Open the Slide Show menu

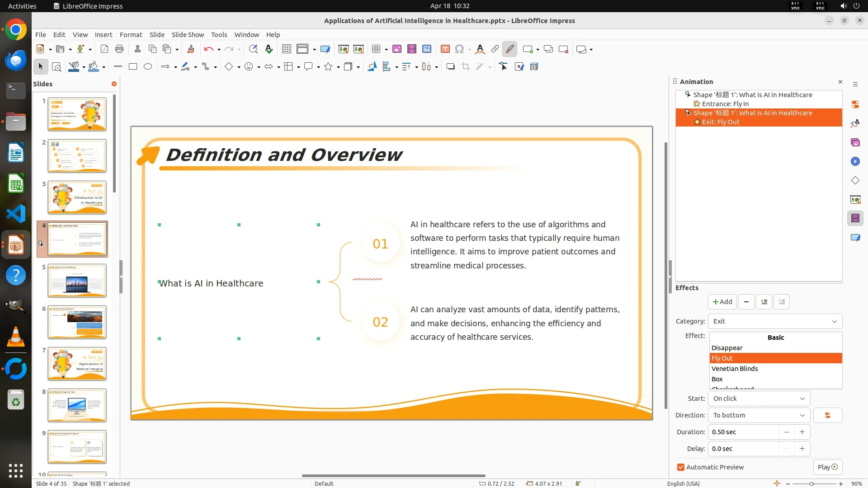click(188, 35)
